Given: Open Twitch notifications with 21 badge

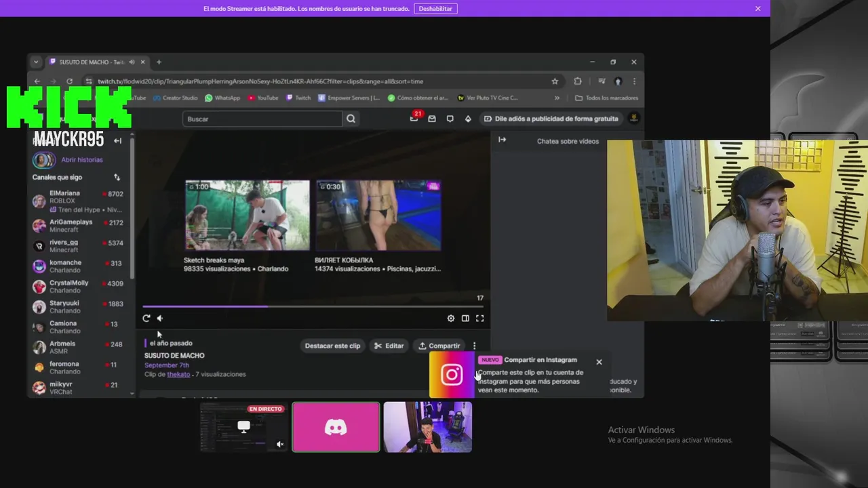Looking at the screenshot, I should (414, 118).
